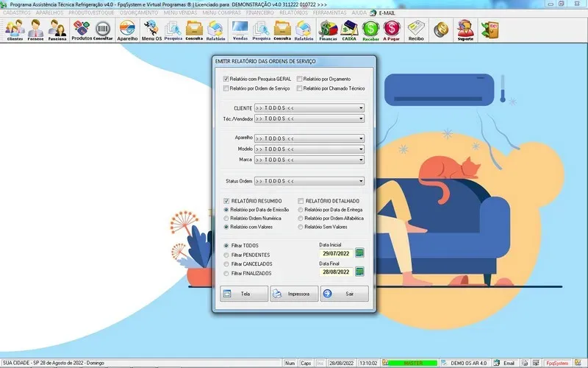Open the CAIXA cash register icon

click(349, 30)
